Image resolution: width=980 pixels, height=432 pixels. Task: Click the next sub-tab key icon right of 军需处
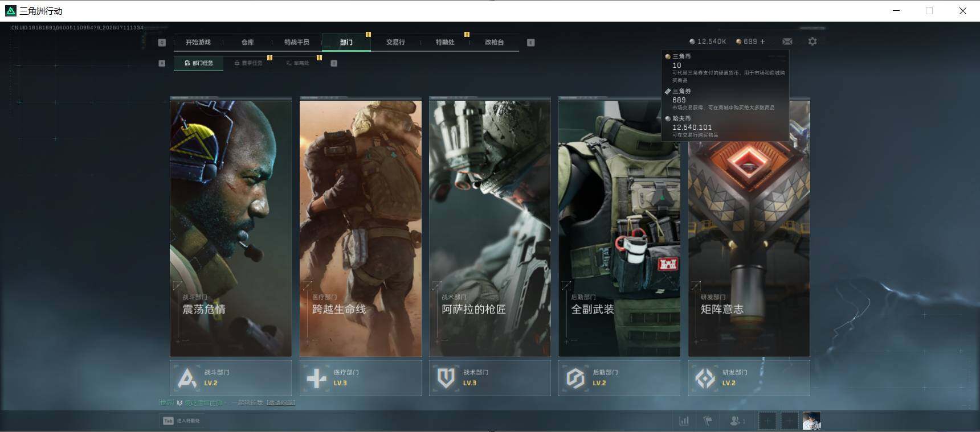click(334, 63)
